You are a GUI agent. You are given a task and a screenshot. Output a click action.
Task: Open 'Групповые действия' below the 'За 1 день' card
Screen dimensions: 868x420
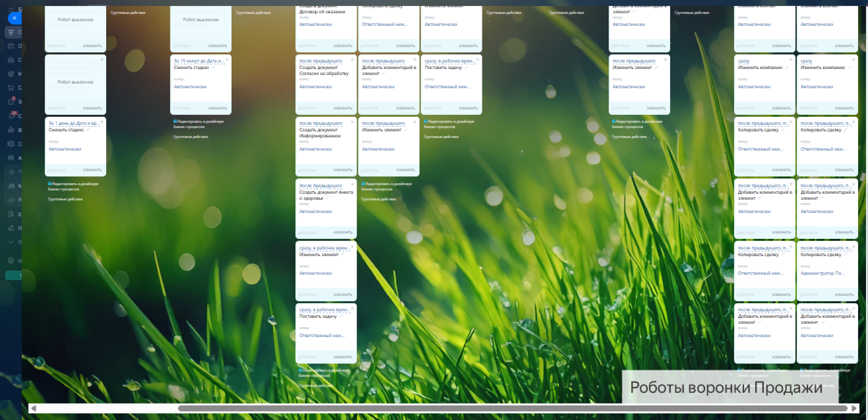[65, 199]
